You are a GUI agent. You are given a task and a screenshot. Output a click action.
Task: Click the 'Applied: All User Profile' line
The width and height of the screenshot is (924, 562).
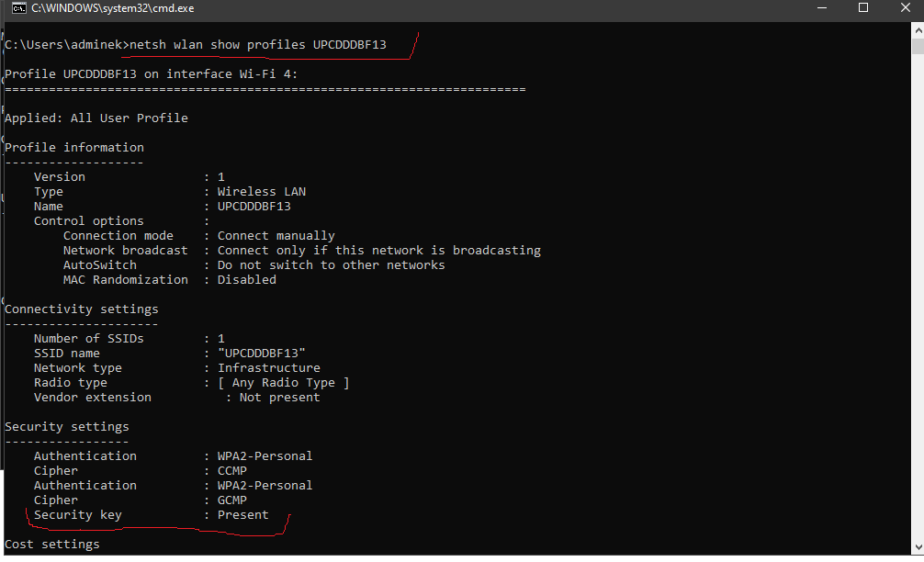(96, 118)
